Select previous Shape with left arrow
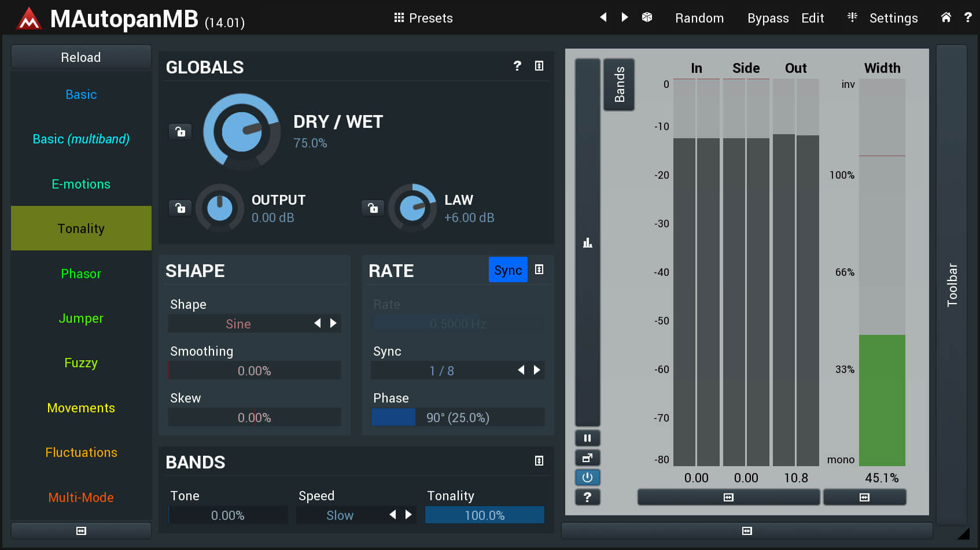 coord(317,323)
